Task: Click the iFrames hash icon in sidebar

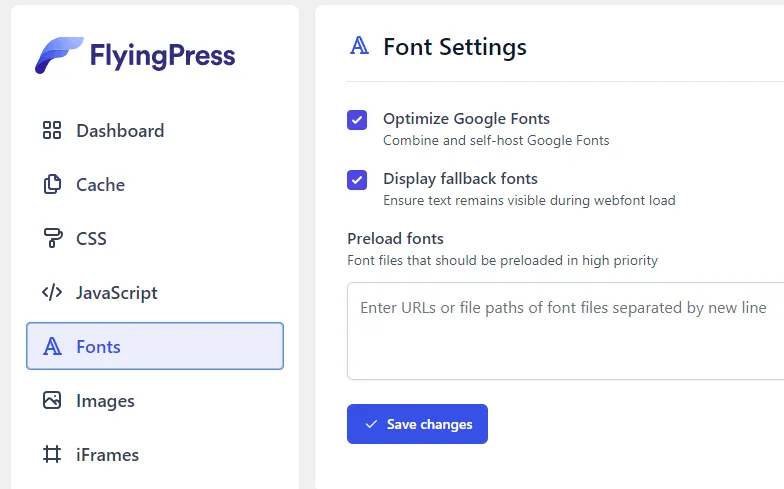Action: (52, 455)
